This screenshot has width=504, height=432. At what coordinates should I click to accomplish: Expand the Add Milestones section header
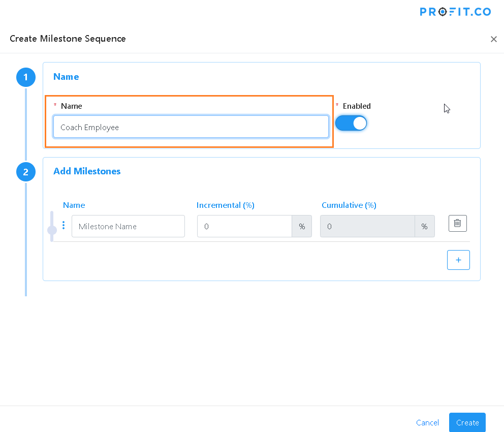(87, 171)
